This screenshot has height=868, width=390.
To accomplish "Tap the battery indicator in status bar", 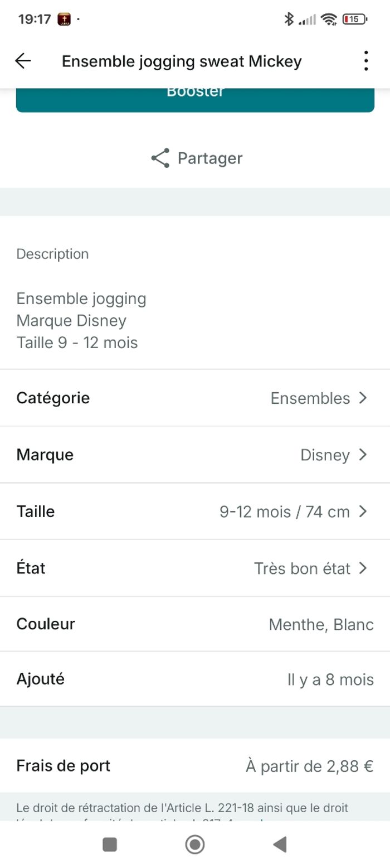I will coord(354,19).
